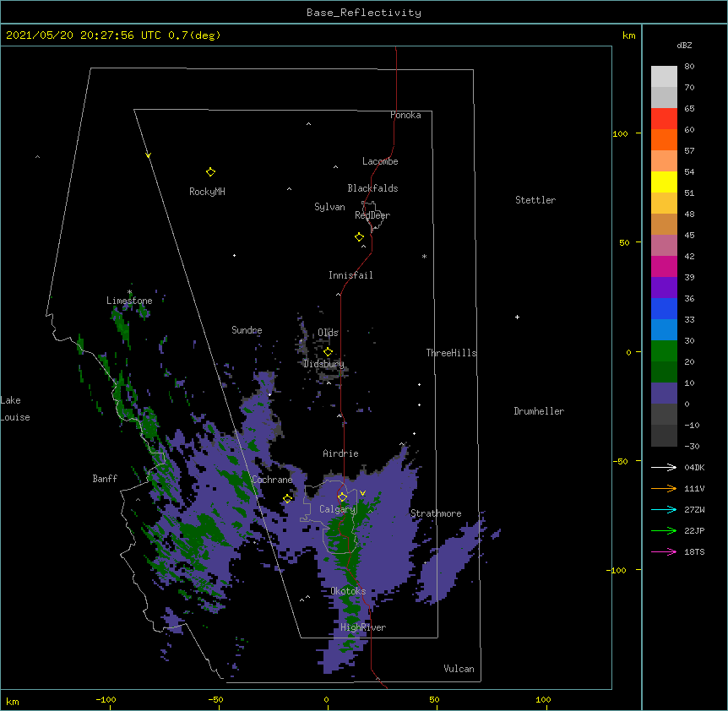Image resolution: width=728 pixels, height=711 pixels.
Task: Click the 04DK legend label
Action: tap(694, 467)
